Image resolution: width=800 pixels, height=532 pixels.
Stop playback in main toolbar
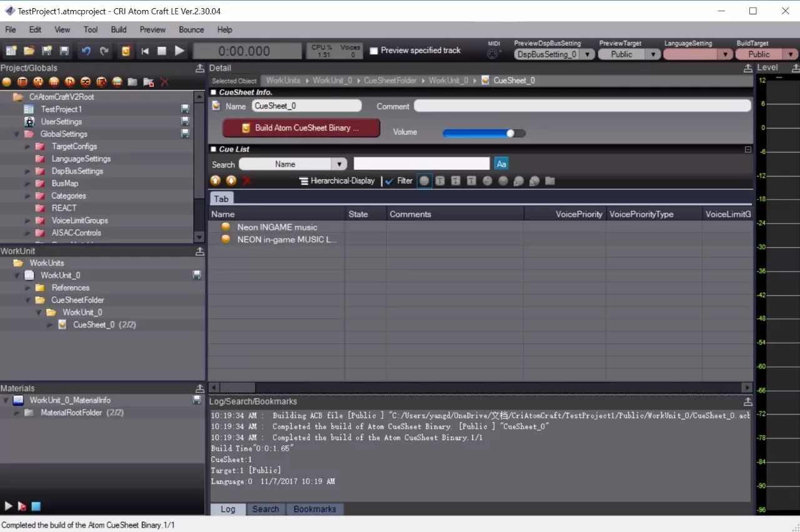[x=162, y=51]
